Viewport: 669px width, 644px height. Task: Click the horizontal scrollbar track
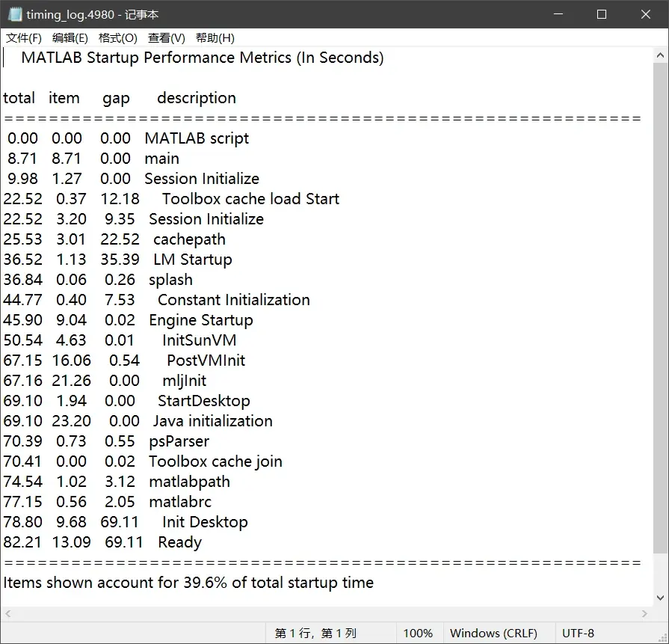(x=327, y=613)
